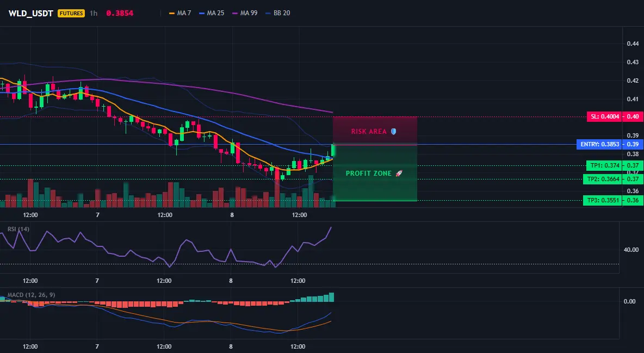The image size is (644, 353).
Task: Click the PROFIT ZONE text
Action: click(x=368, y=174)
